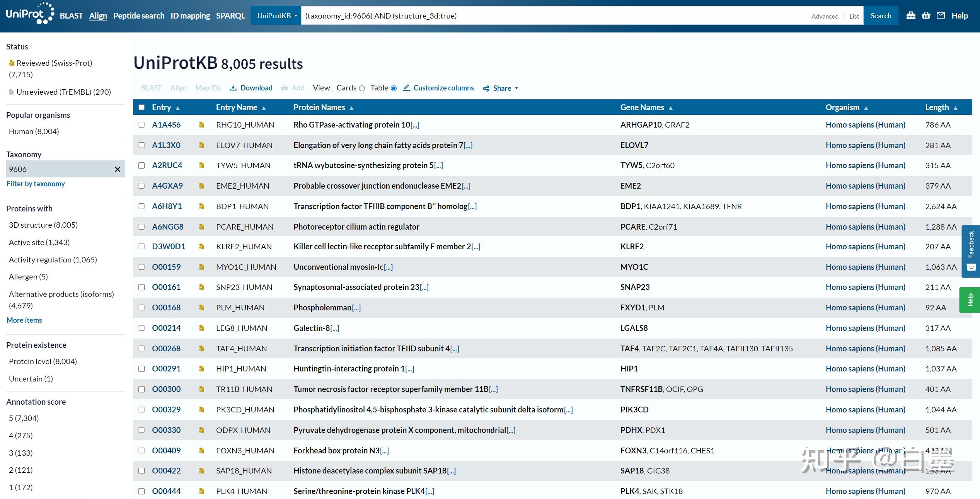The image size is (980, 499).
Task: Click reviewed icon beside A1A4S6
Action: (x=201, y=125)
